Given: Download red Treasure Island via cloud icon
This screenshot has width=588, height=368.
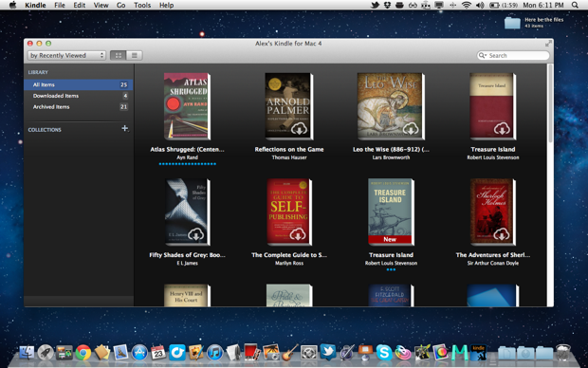Looking at the screenshot, I should (502, 129).
